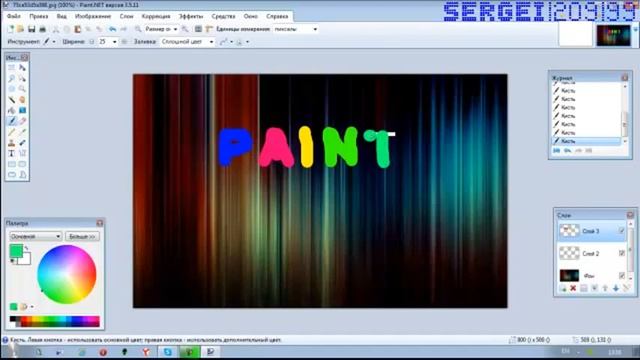Toggle the pixel grid icon
The height and width of the screenshot is (360, 640).
tap(198, 29)
